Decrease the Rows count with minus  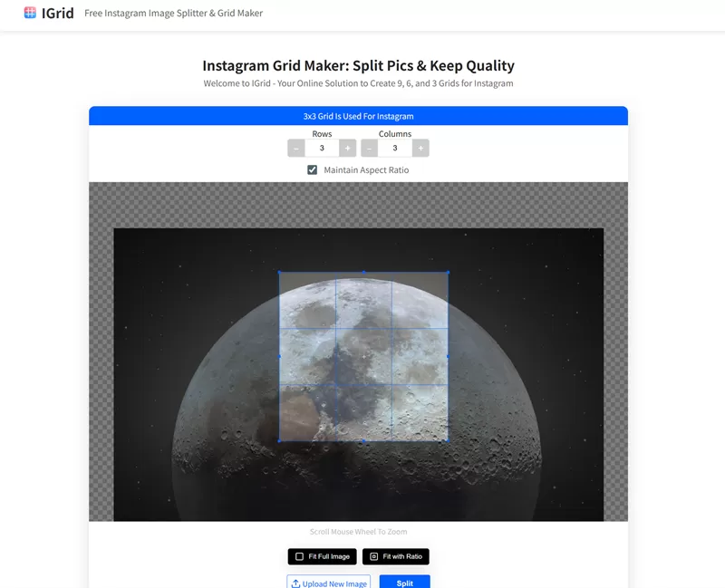tap(296, 149)
